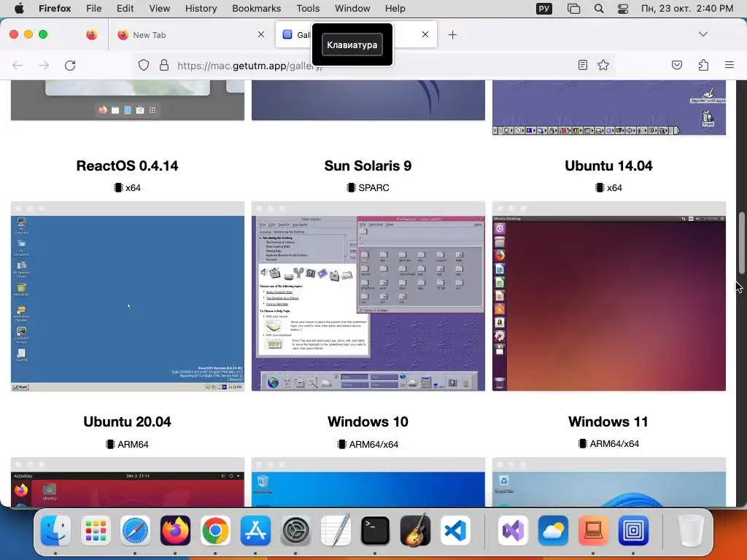Open Ubuntu 14.04 screenshot thumbnail
747x560 pixels.
(x=609, y=296)
